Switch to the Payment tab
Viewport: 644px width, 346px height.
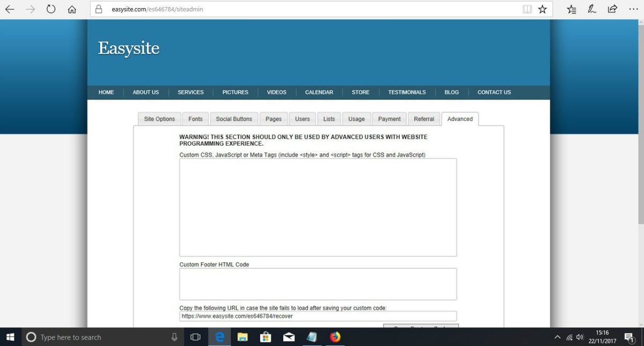(x=389, y=119)
